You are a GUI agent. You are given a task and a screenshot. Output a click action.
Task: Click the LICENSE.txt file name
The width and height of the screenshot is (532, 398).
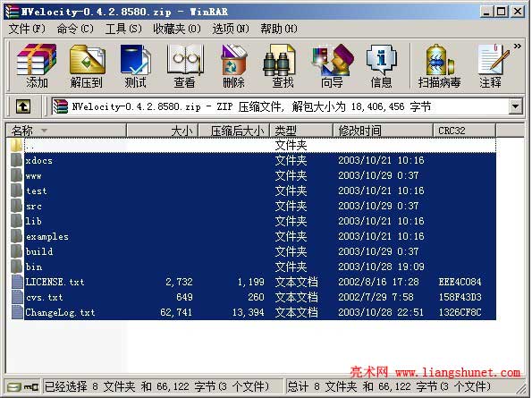[x=55, y=282]
